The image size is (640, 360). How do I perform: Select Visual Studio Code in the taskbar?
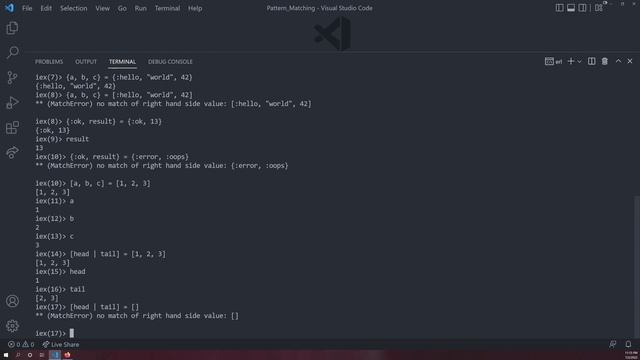pos(55,355)
